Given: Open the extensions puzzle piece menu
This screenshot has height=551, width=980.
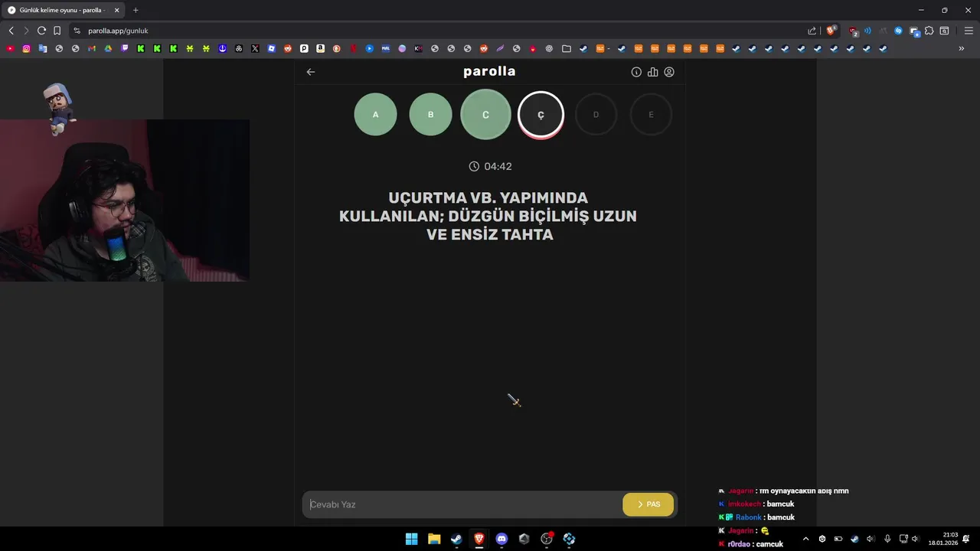Looking at the screenshot, I should coord(929,31).
